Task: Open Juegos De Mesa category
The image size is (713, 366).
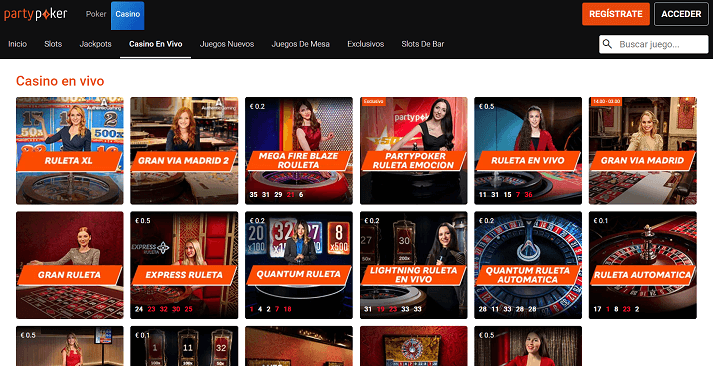Action: [301, 44]
